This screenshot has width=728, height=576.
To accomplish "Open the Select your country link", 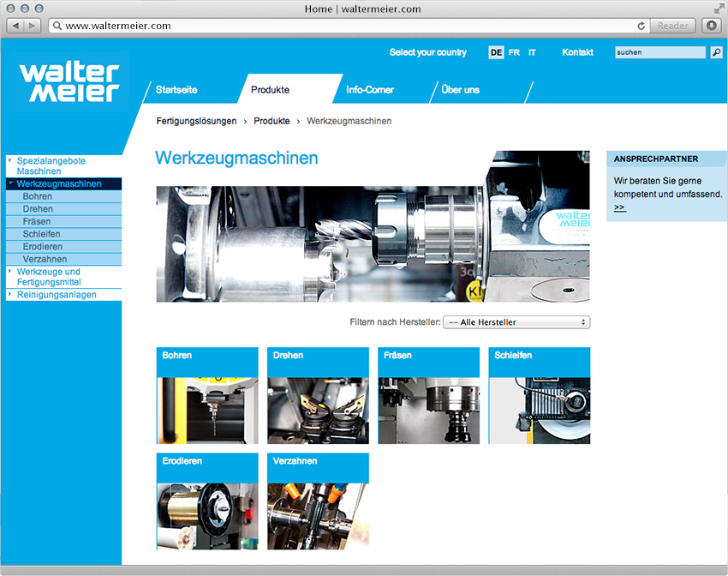I will [x=428, y=52].
